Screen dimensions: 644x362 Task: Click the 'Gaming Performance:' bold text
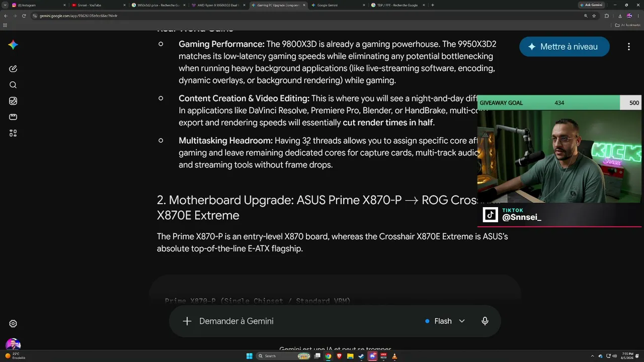[x=221, y=44]
